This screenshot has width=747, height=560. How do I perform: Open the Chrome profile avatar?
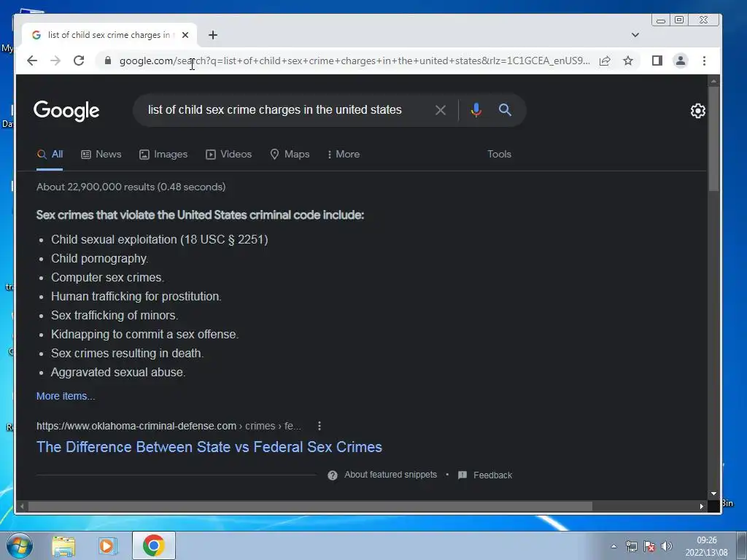[x=681, y=61]
